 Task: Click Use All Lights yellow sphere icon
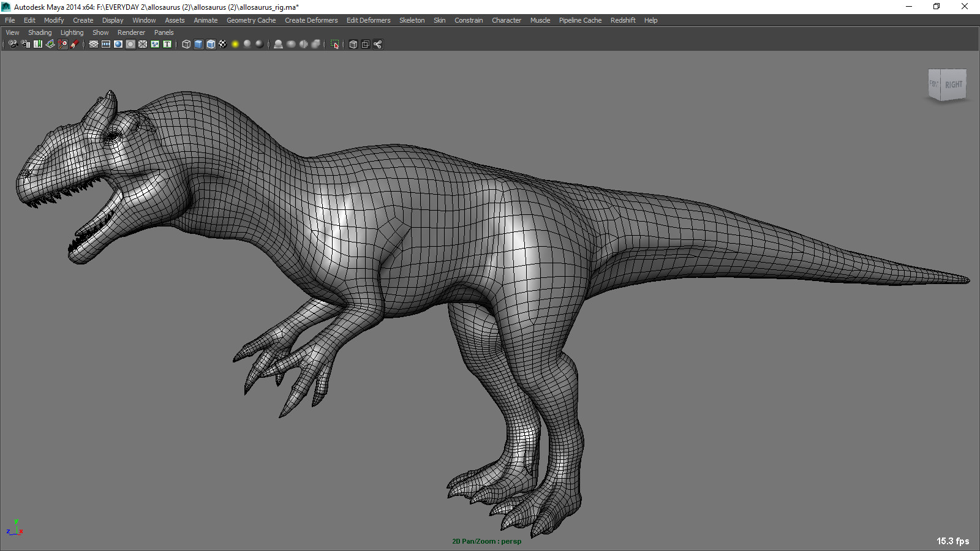[x=235, y=44]
